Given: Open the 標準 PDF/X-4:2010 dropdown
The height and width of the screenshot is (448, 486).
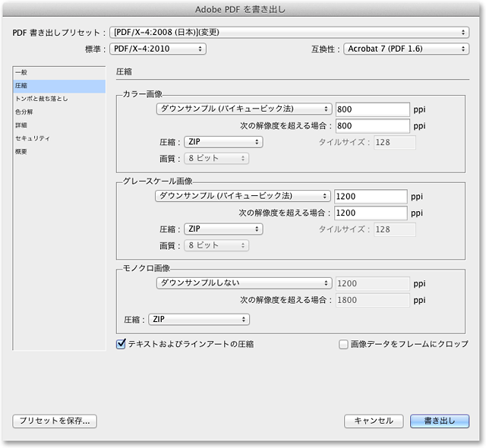Looking at the screenshot, I should coord(157,49).
